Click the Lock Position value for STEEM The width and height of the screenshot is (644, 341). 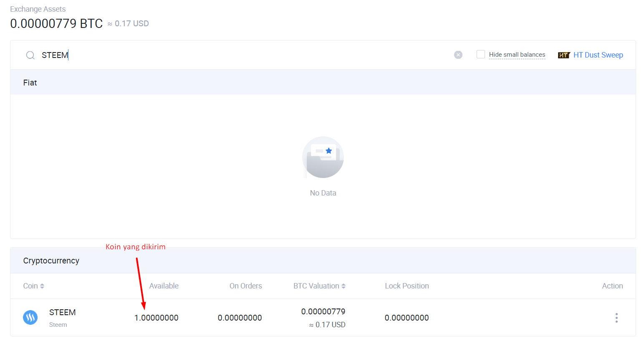tap(407, 318)
